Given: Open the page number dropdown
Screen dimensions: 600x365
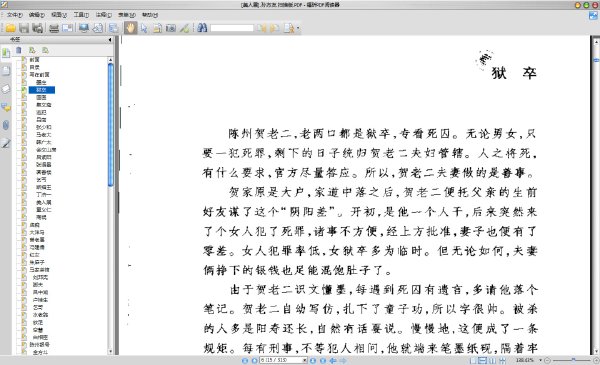Looking at the screenshot, I should pyautogui.click(x=305, y=360).
